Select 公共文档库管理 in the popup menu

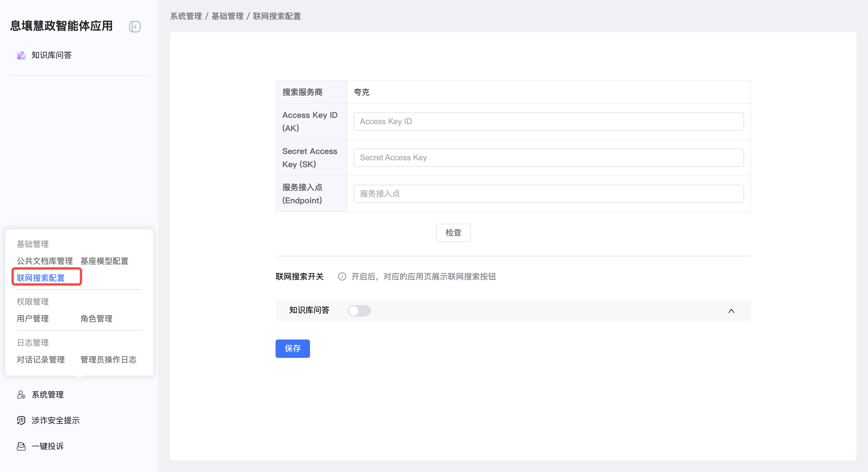(45, 261)
